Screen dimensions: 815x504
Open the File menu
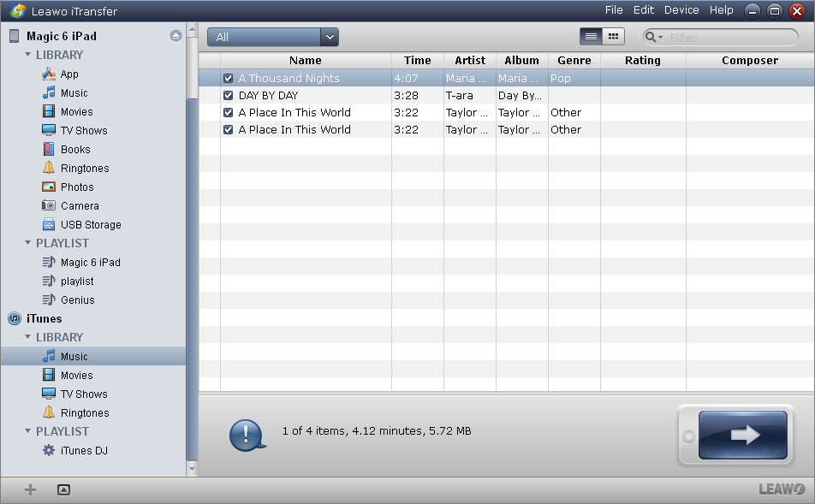614,10
